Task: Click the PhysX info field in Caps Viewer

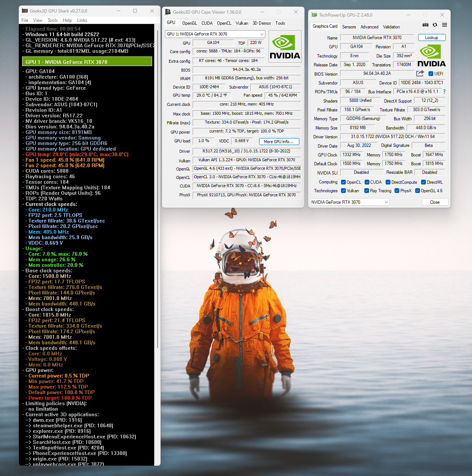Action: point(247,195)
